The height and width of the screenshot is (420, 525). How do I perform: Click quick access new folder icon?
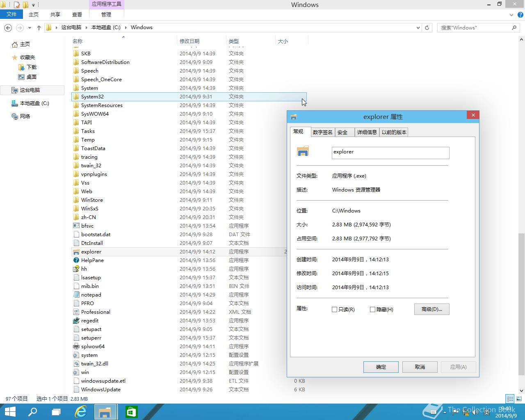(25, 5)
